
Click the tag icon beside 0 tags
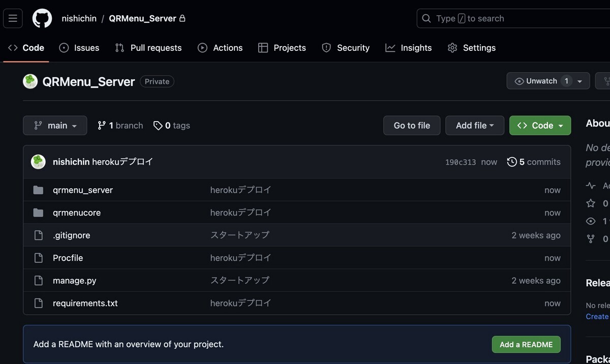click(x=158, y=126)
